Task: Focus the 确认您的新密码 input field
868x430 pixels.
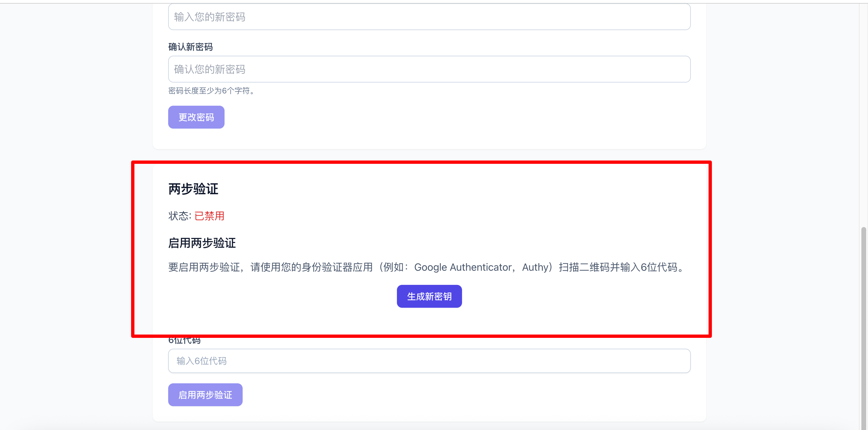Action: pos(429,69)
